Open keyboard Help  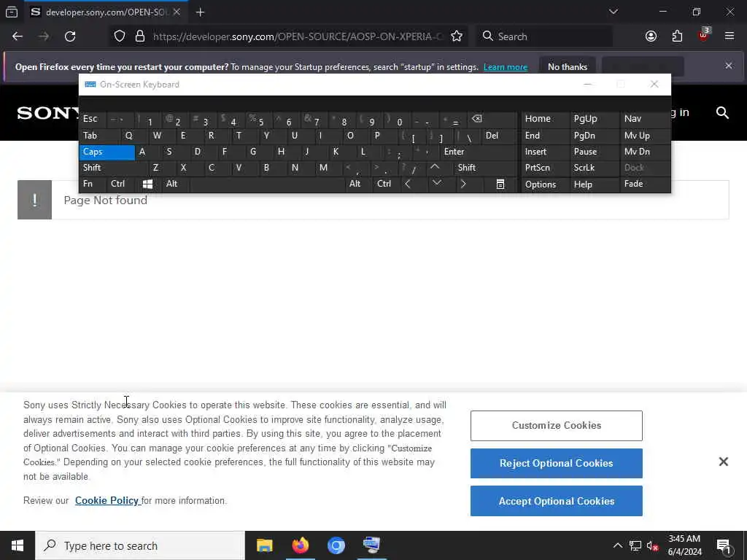[594, 184]
